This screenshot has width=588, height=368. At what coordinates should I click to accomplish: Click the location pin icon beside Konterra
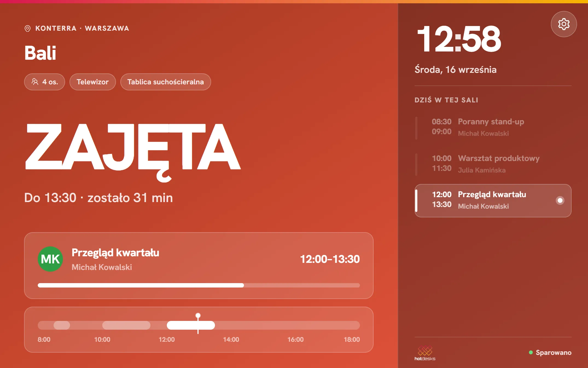click(x=28, y=28)
